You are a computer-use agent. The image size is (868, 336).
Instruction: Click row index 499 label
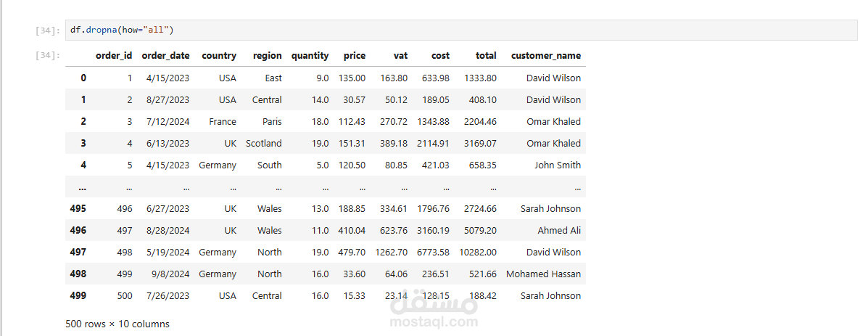pos(78,295)
